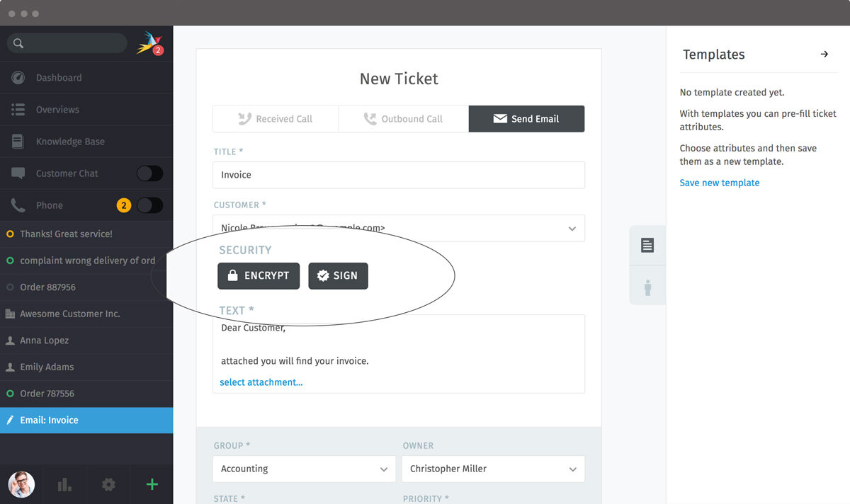
Task: Open the statistics bar chart icon
Action: point(64,484)
